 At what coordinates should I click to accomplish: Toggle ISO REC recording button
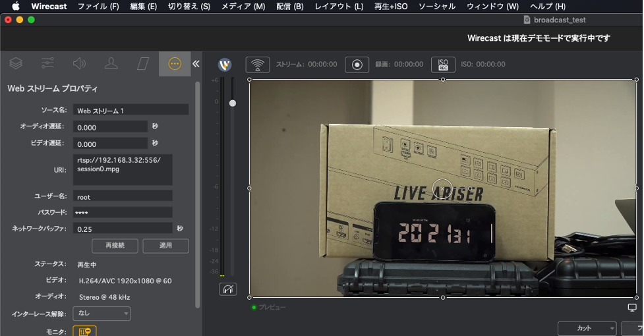tap(443, 65)
